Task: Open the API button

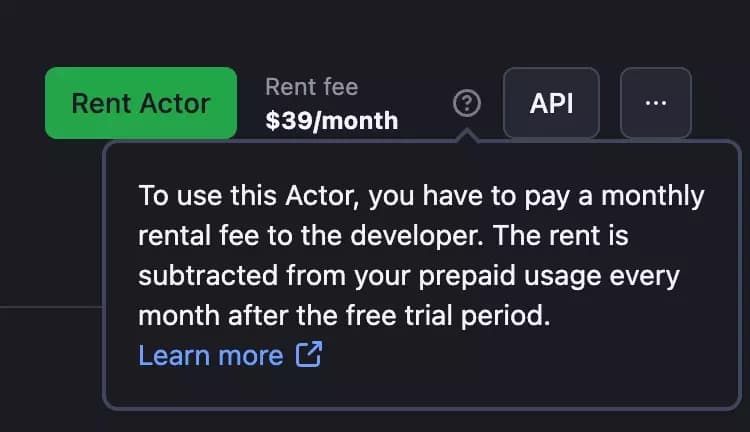Action: [551, 103]
